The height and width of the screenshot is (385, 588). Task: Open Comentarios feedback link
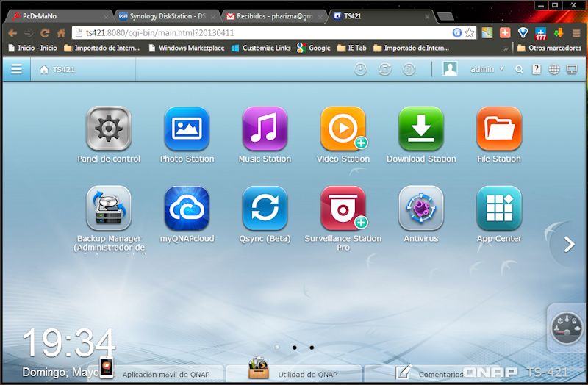tap(440, 374)
